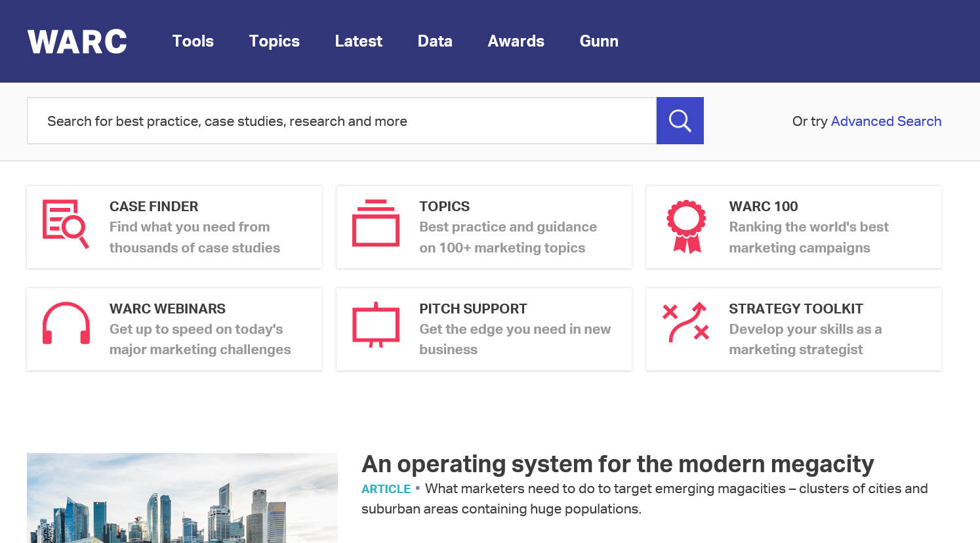Open the Awards menu item
This screenshot has width=980, height=543.
click(516, 41)
